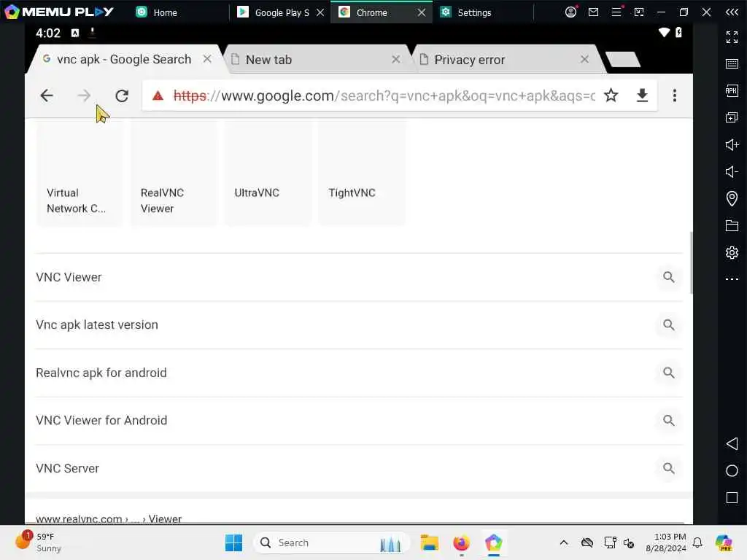Open MEmu settings gear in sidebar
Screen dimensions: 747x560
(732, 252)
